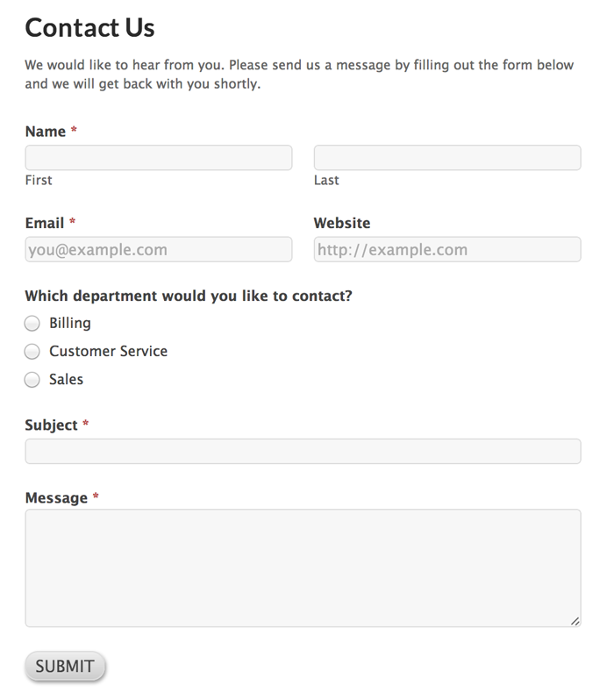
Task: Focus the Last name input field
Action: tap(446, 158)
